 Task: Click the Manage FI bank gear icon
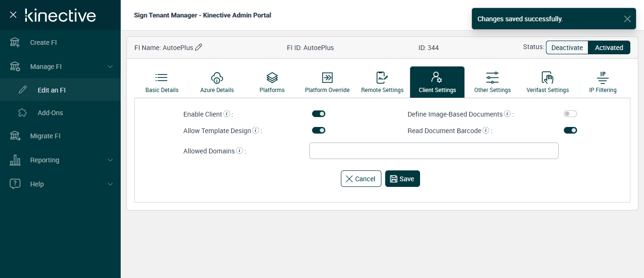pyautogui.click(x=15, y=67)
